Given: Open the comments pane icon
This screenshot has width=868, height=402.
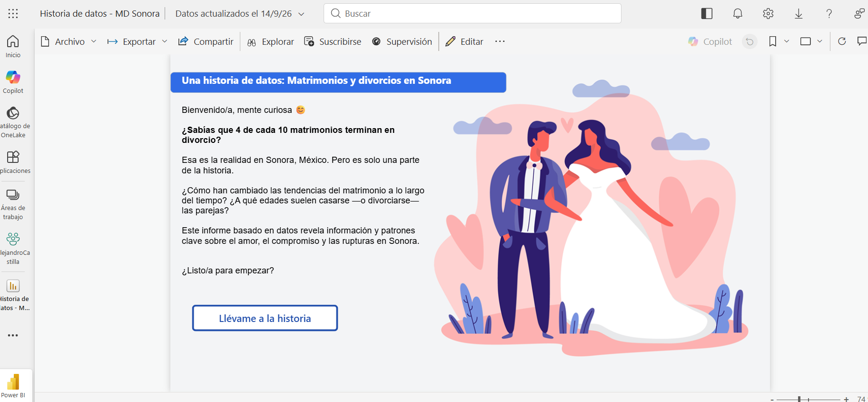Looking at the screenshot, I should click(862, 41).
